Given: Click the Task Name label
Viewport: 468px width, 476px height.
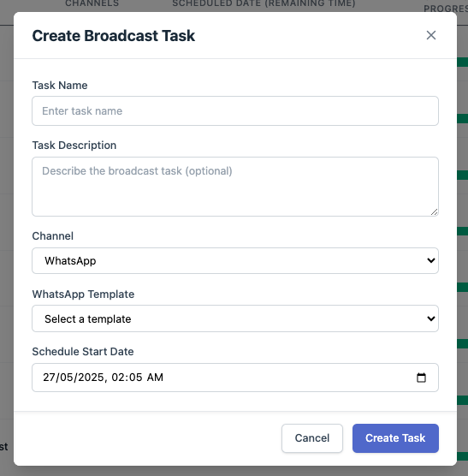Looking at the screenshot, I should pos(60,86).
